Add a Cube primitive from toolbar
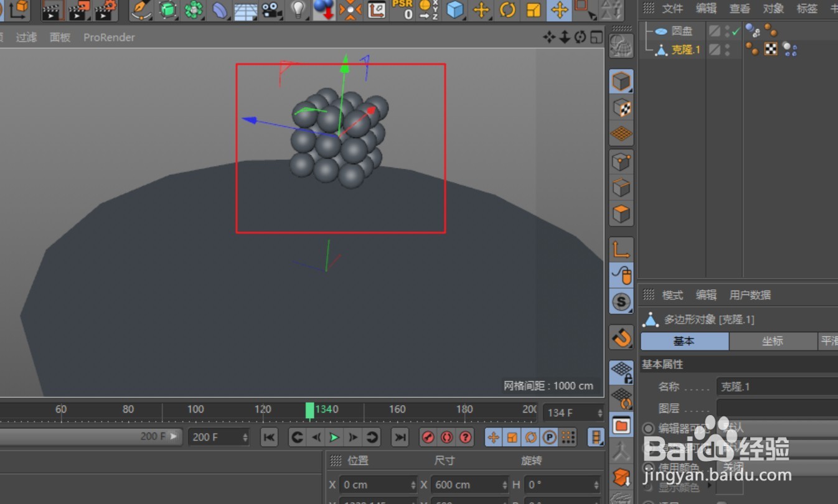The width and height of the screenshot is (838, 504). (455, 10)
